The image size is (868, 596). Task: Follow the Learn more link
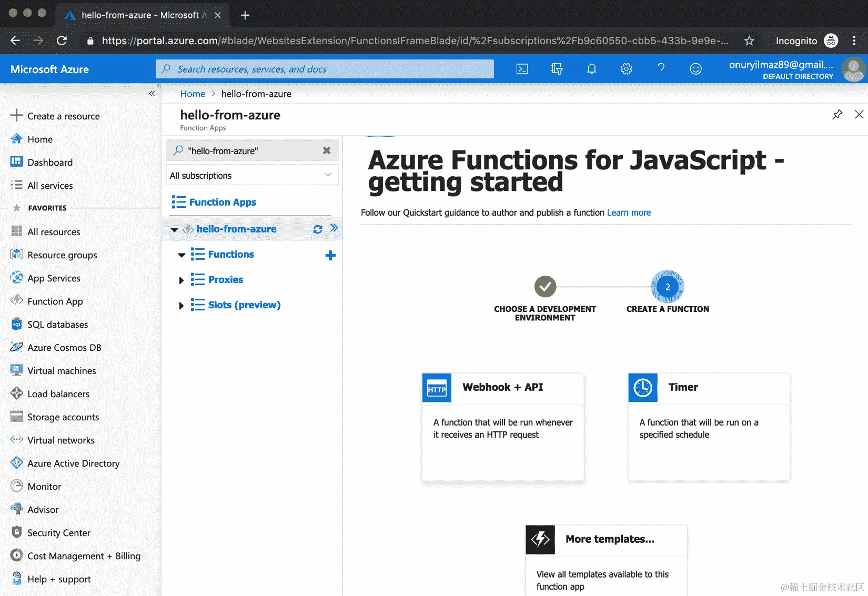629,213
